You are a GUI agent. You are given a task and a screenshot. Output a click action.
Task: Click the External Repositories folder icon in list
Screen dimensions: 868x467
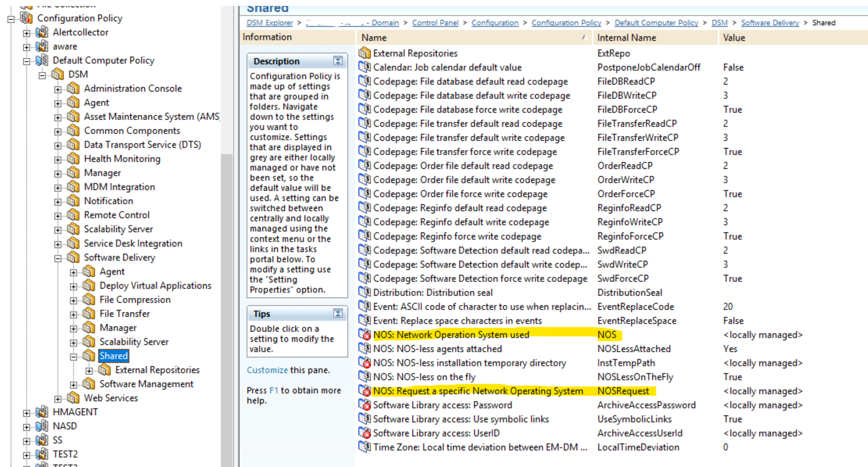[x=364, y=53]
